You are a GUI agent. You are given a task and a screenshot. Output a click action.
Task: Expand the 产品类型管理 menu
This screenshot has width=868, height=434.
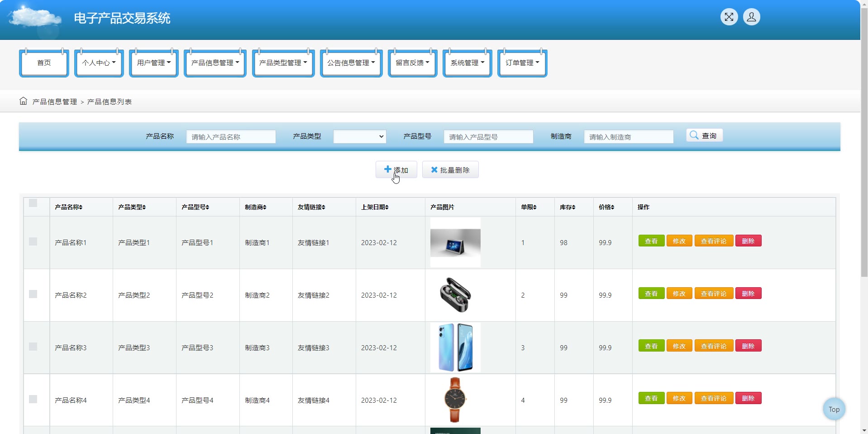pyautogui.click(x=283, y=63)
